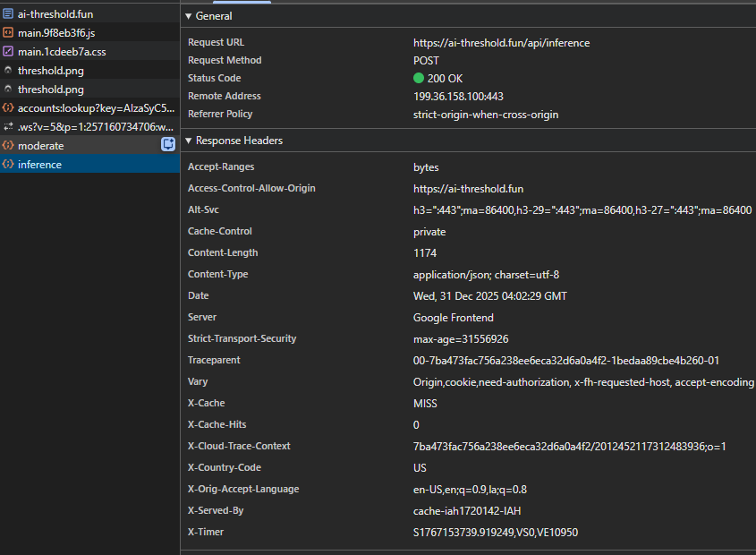
Task: Click the Vary header value
Action: pos(583,382)
